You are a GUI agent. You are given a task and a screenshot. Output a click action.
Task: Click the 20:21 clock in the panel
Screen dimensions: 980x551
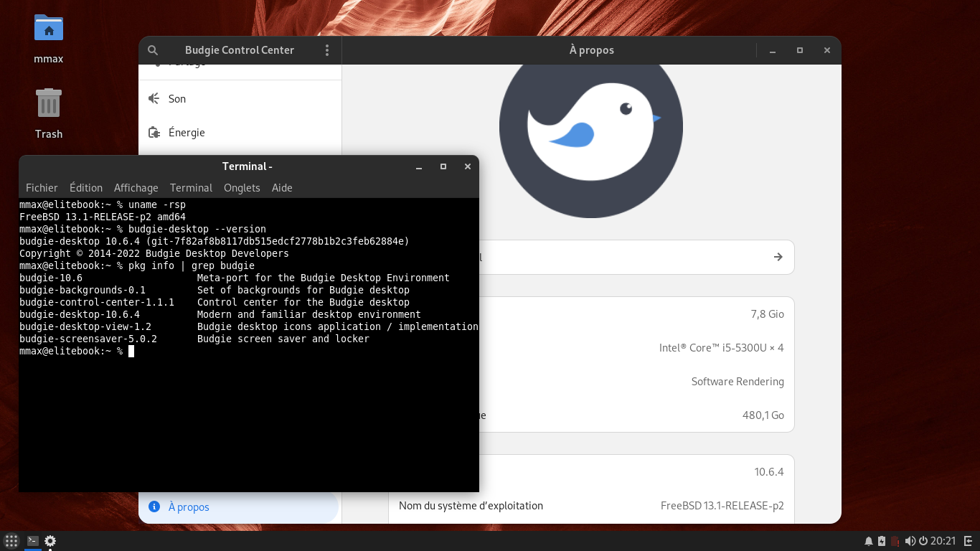tap(943, 541)
